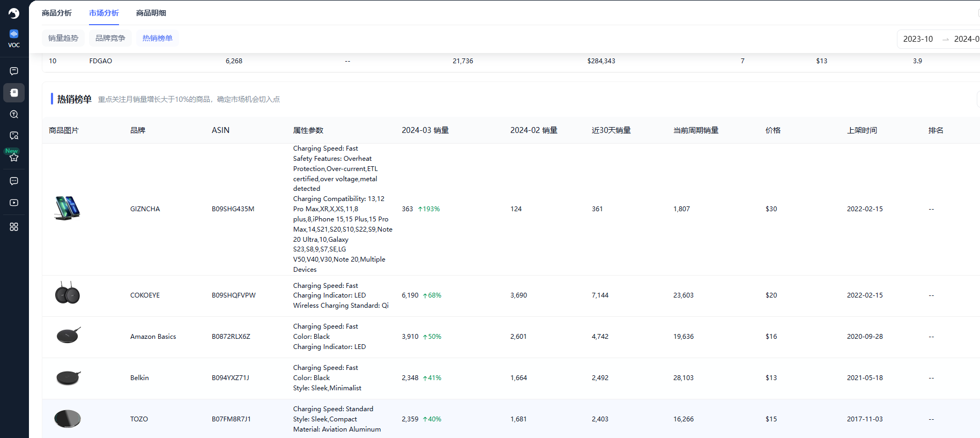
Task: Click the COKOEYE product thumbnail
Action: tap(68, 293)
